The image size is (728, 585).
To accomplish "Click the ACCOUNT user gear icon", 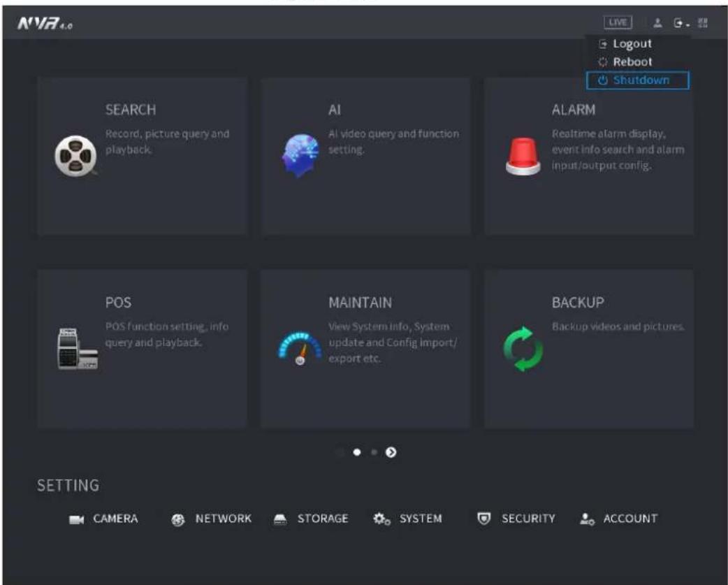I will click(x=587, y=519).
